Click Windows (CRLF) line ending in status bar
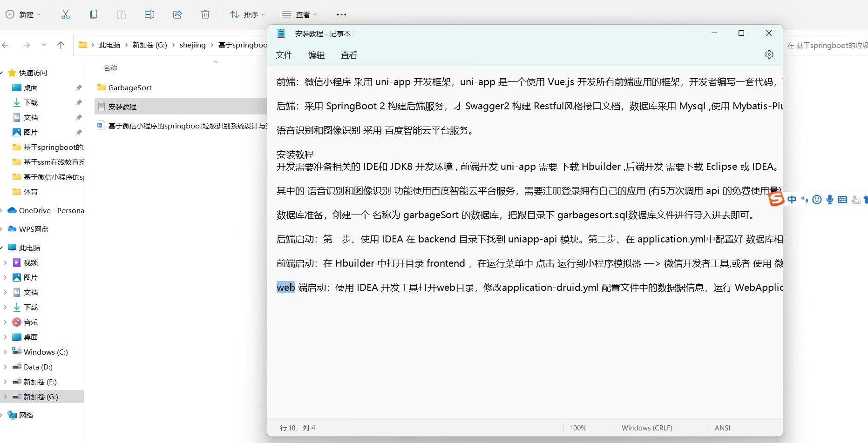868x443 pixels. click(x=647, y=428)
